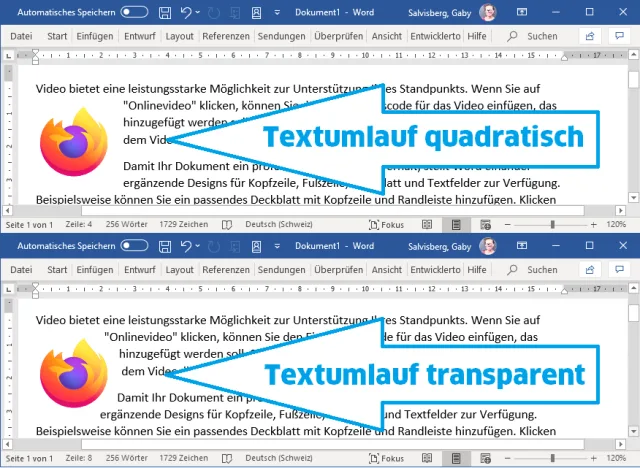640x468 pixels.
Task: Select Print Layout view in bottom window
Action: [456, 459]
